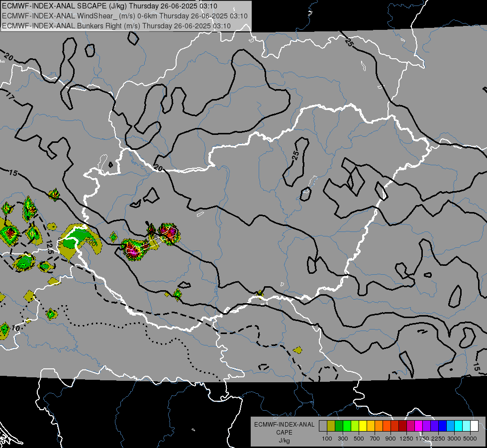Click the WindShear 0-6km title line

pyautogui.click(x=124, y=16)
